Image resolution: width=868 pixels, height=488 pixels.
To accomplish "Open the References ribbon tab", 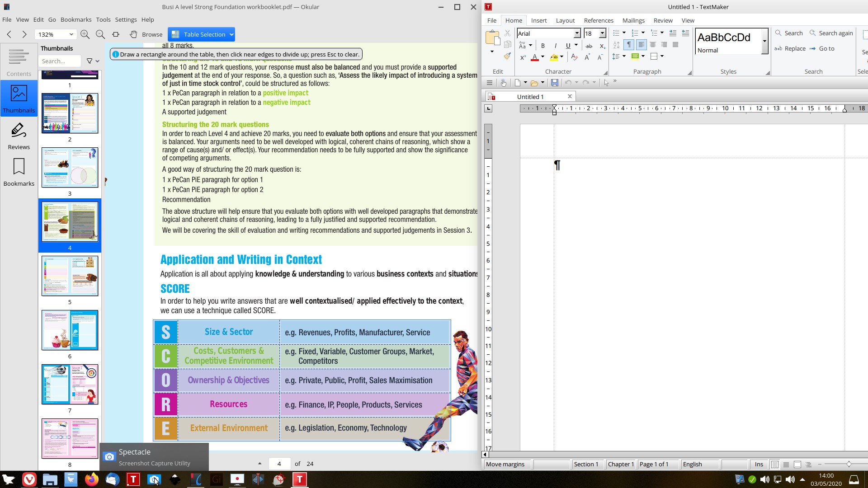I will (x=598, y=20).
